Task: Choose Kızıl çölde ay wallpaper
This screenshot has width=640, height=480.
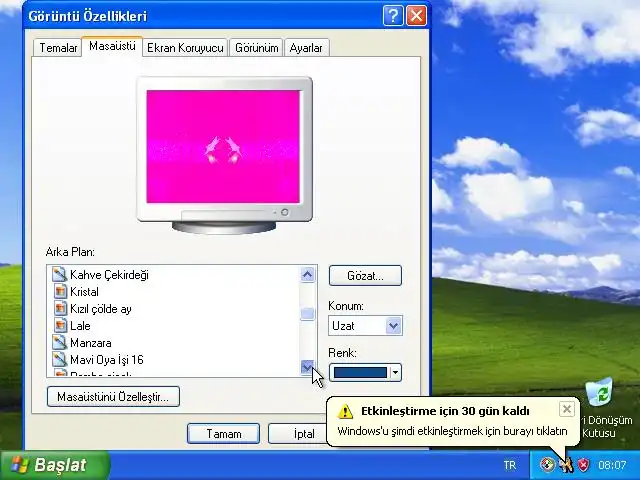Action: coord(101,309)
